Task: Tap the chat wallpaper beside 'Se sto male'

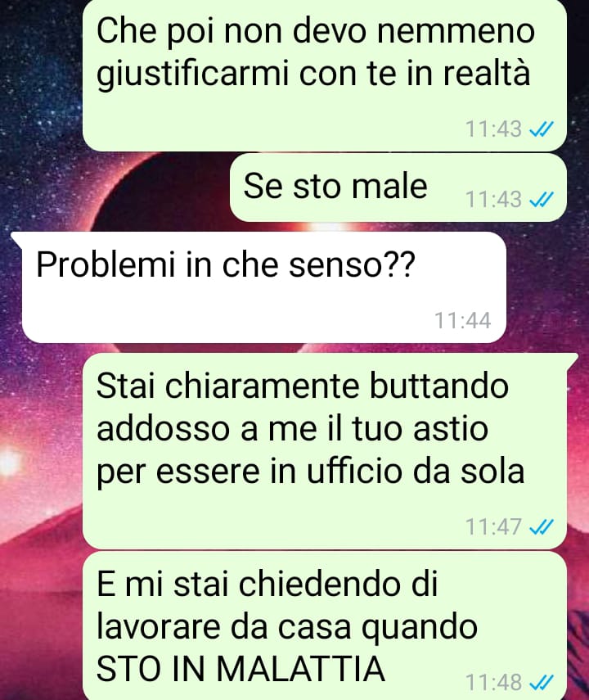Action: coord(116,187)
